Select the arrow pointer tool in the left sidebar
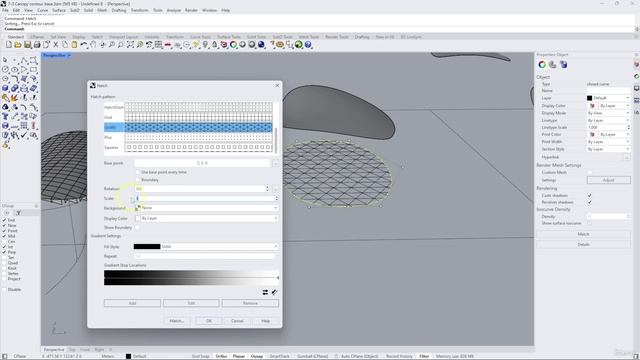640x360 pixels. point(5,60)
